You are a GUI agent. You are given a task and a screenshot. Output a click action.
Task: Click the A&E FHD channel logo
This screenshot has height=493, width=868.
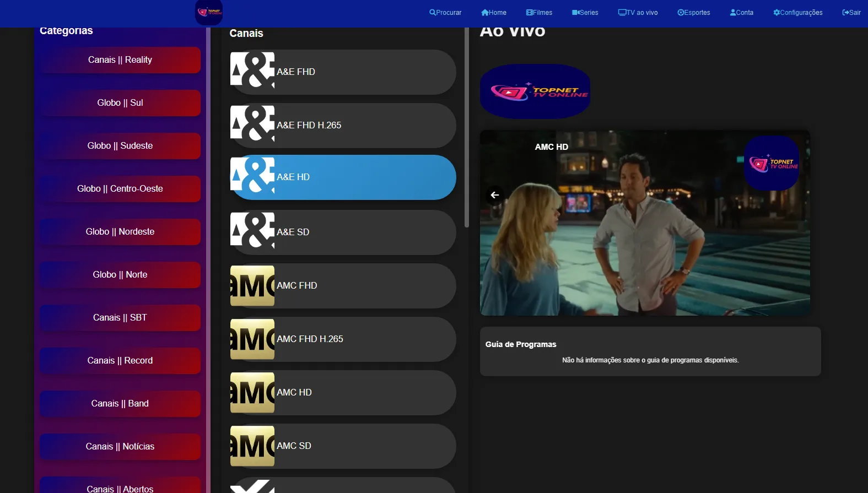point(252,71)
